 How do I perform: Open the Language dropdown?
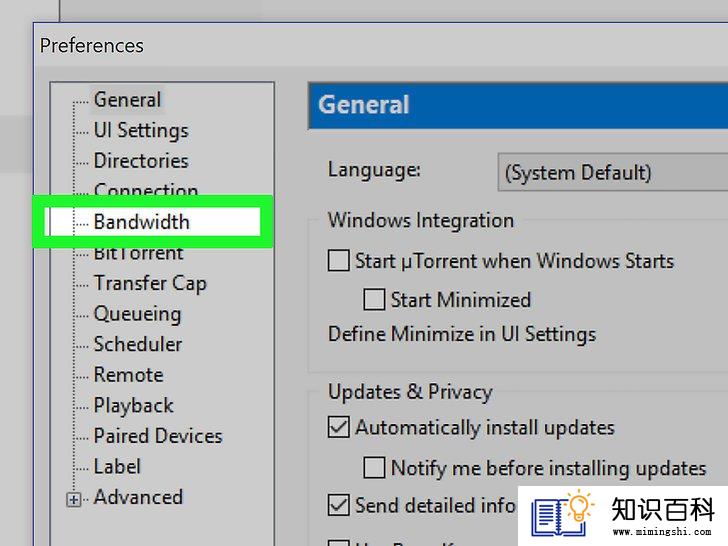pos(613,172)
